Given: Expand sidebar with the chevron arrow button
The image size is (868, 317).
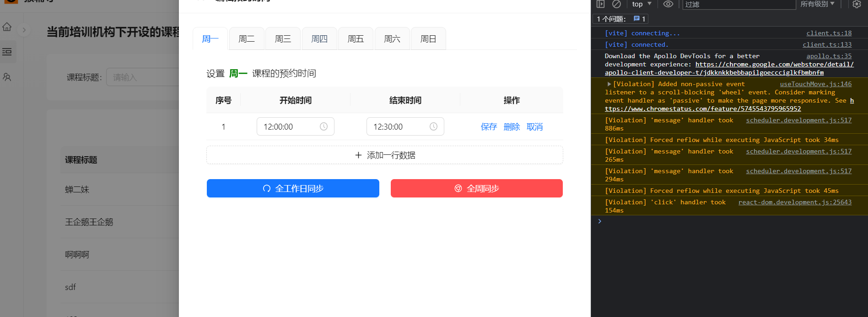Looking at the screenshot, I should click(24, 30).
